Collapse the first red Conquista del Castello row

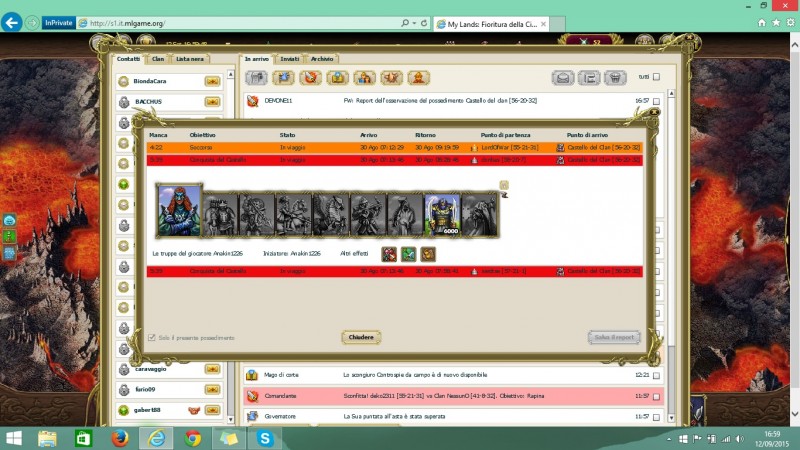pyautogui.click(x=395, y=159)
